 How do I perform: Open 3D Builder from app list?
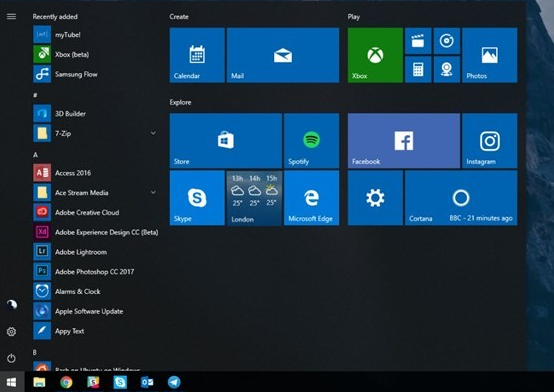coord(95,113)
